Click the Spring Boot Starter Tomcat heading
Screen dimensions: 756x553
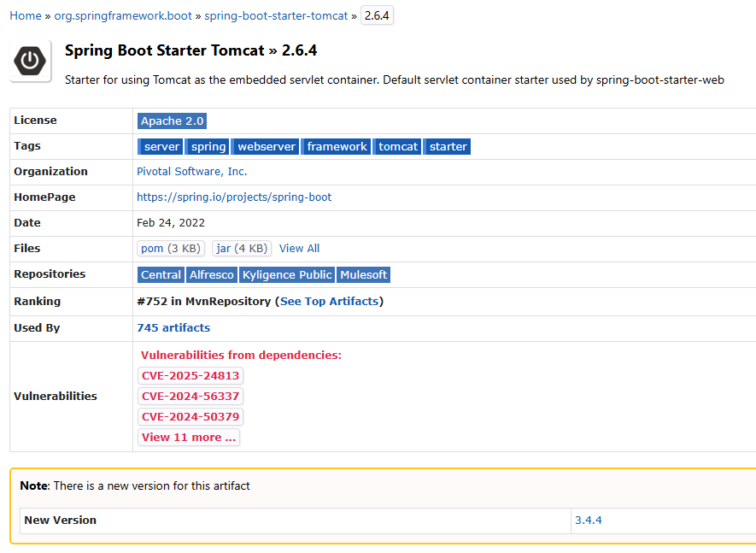pyautogui.click(x=191, y=50)
